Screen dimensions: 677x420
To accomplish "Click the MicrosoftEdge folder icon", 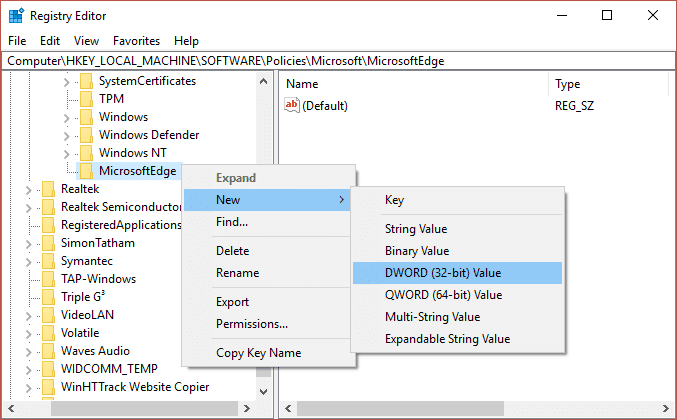I will [86, 171].
